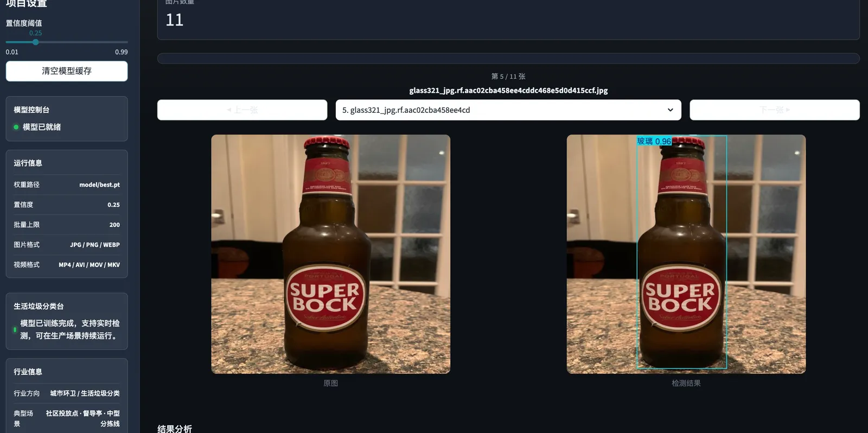Advance to the next image with 下一张
The width and height of the screenshot is (868, 433).
(775, 110)
